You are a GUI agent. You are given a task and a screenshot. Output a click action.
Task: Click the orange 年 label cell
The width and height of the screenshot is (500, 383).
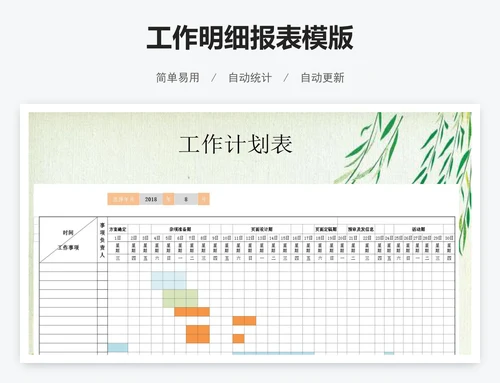168,199
